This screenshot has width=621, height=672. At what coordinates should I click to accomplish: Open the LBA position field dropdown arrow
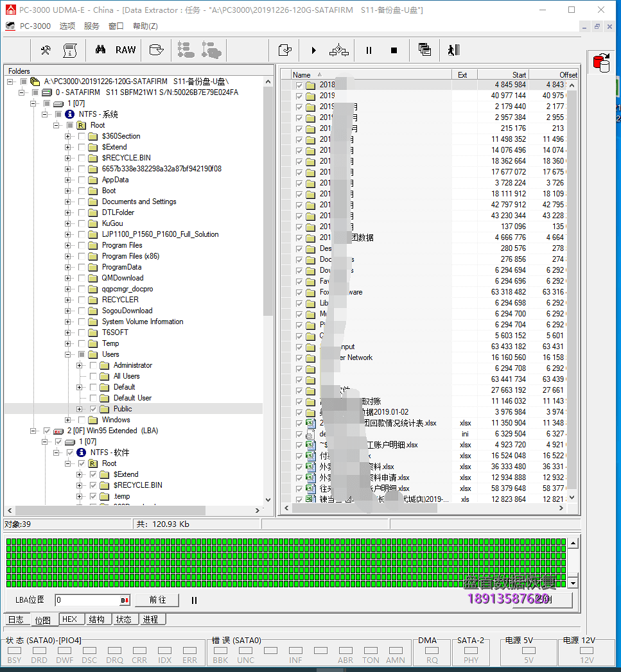coord(125,600)
